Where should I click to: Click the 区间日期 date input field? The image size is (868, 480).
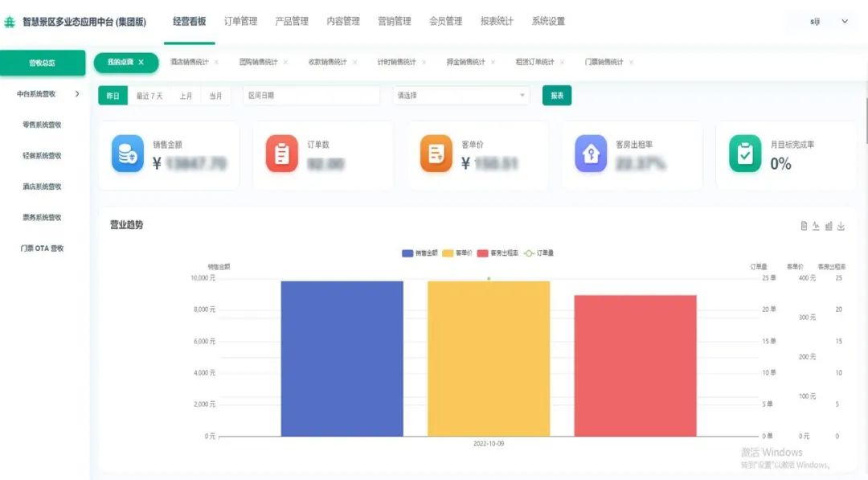(x=312, y=96)
